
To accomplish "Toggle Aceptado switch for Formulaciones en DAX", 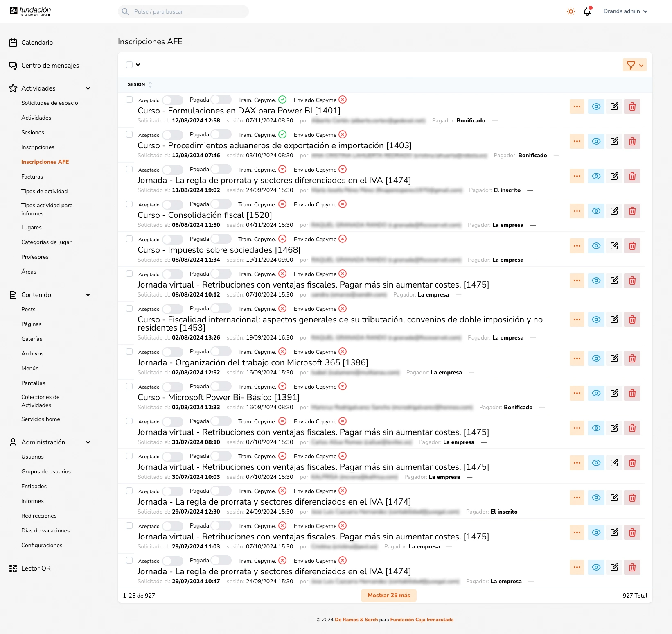I will 173,100.
